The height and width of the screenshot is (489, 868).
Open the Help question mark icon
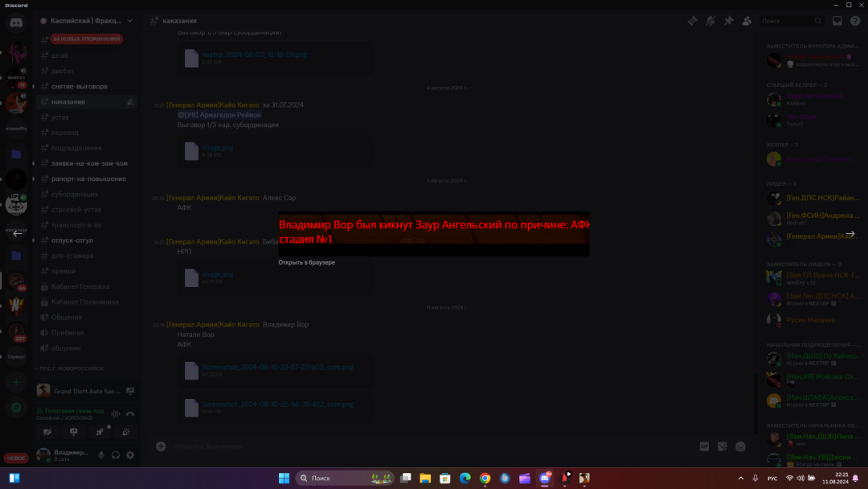click(x=855, y=21)
